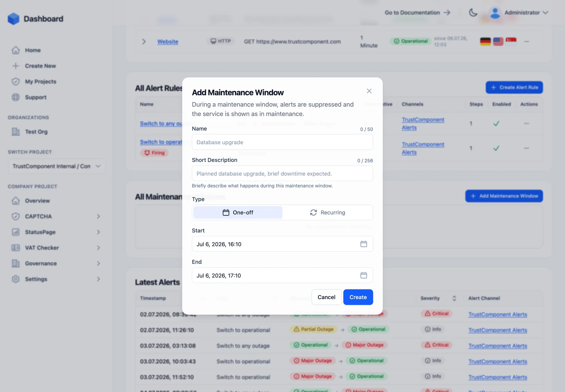Open the Switch Project dropdown
Screen dimensions: 565x392
coord(56,166)
